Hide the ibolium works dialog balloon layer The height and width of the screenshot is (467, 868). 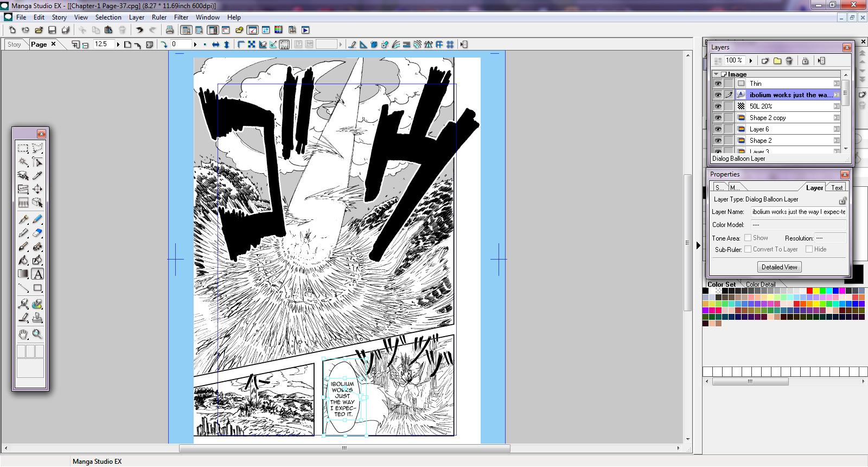718,95
